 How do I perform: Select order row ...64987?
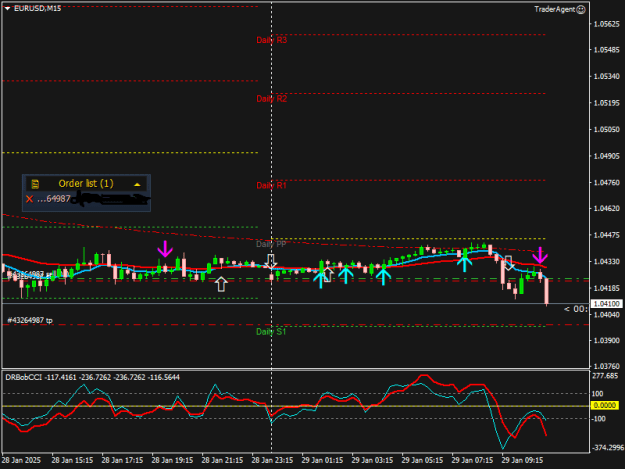point(86,199)
